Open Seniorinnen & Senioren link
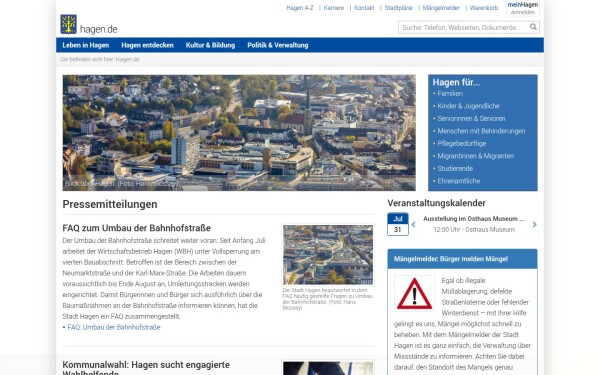This screenshot has height=375, width=600. [x=471, y=119]
